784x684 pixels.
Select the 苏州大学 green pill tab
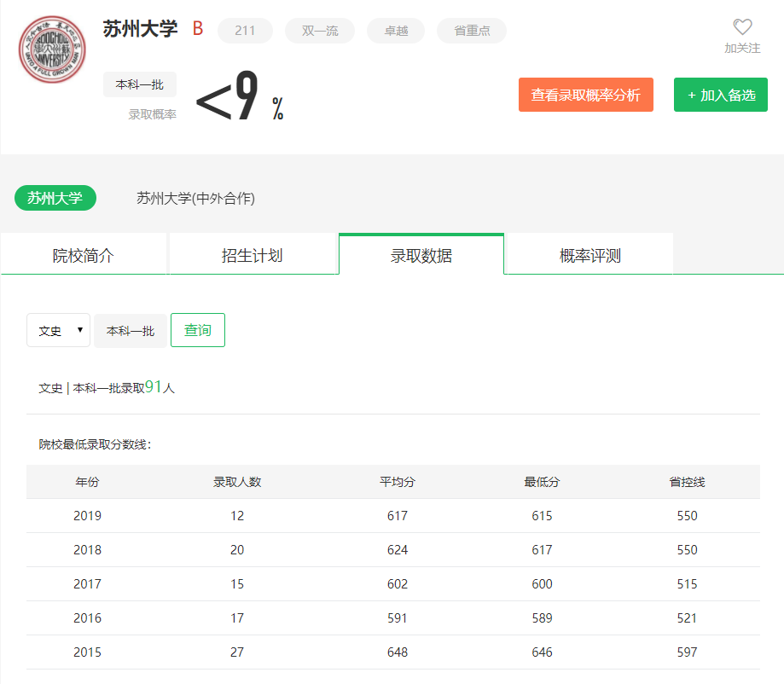click(x=55, y=198)
